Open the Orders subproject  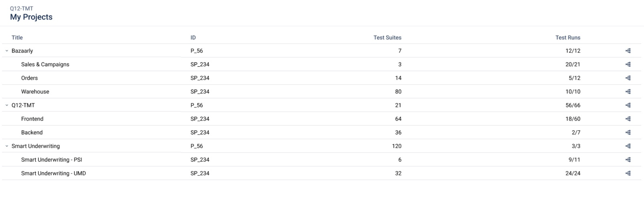coord(30,78)
